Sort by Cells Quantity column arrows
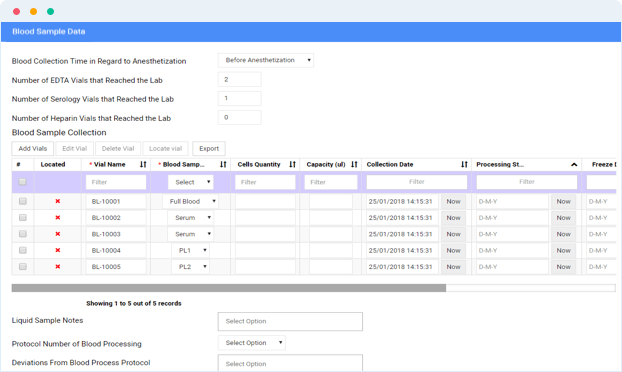 pyautogui.click(x=292, y=164)
